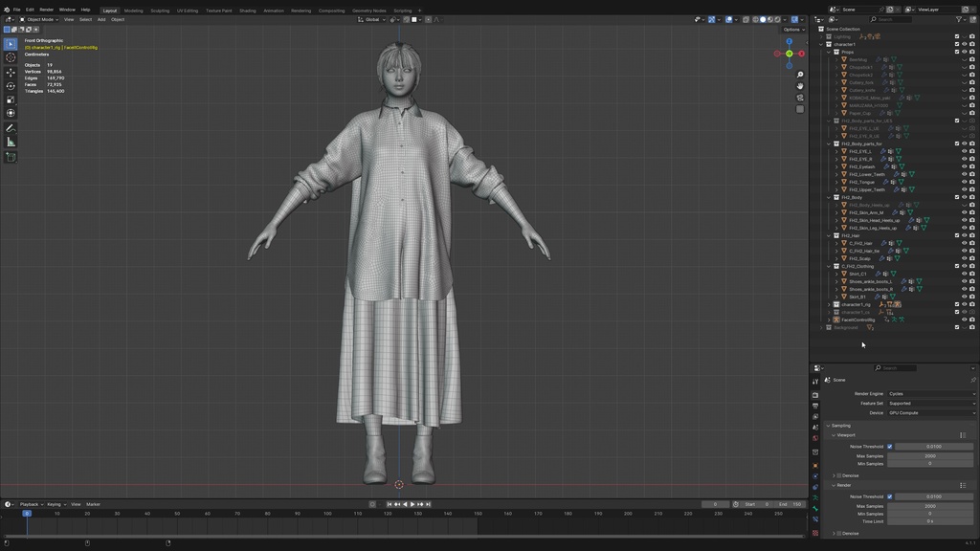The height and width of the screenshot is (551, 980).
Task: Toggle the checkbox next to the character1 collection
Action: coord(957,44)
